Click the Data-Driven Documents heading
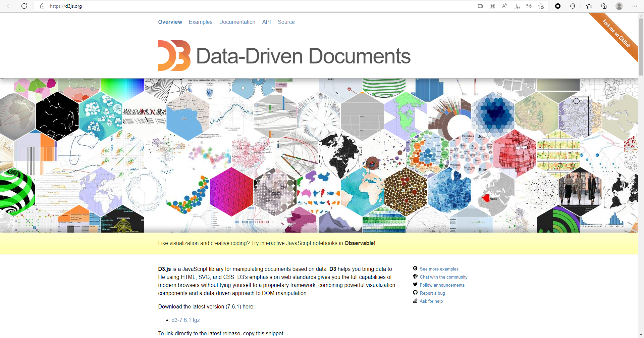The width and height of the screenshot is (644, 338). [x=303, y=56]
